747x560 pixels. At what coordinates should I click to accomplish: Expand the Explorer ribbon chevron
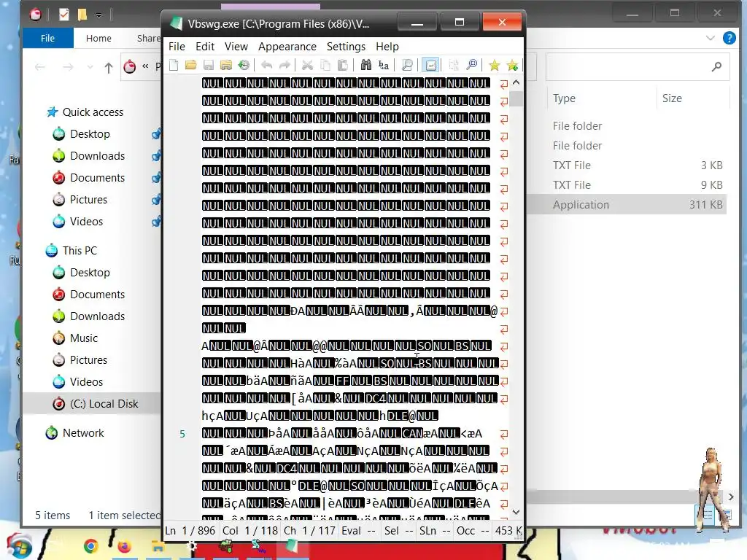[711, 38]
